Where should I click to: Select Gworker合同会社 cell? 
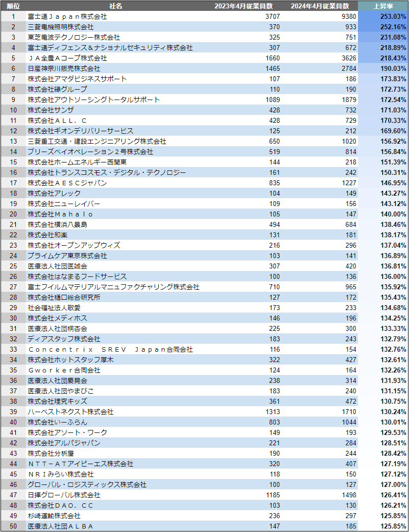(x=64, y=371)
